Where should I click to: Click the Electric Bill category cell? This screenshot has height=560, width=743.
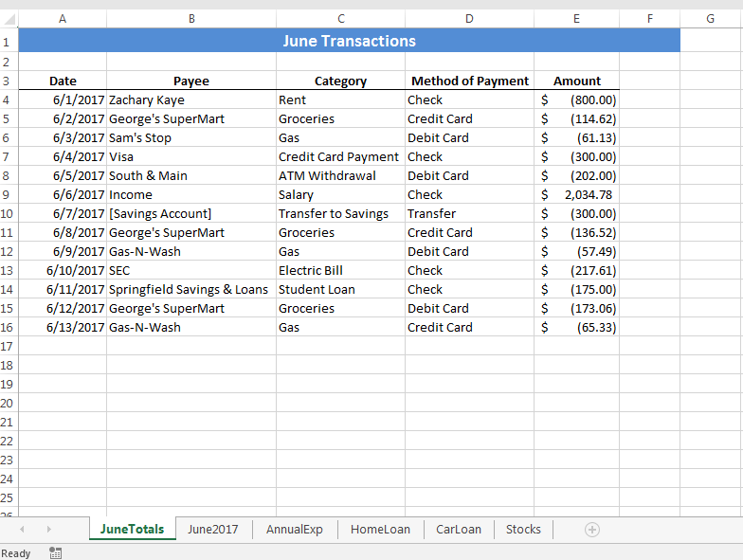tap(311, 270)
